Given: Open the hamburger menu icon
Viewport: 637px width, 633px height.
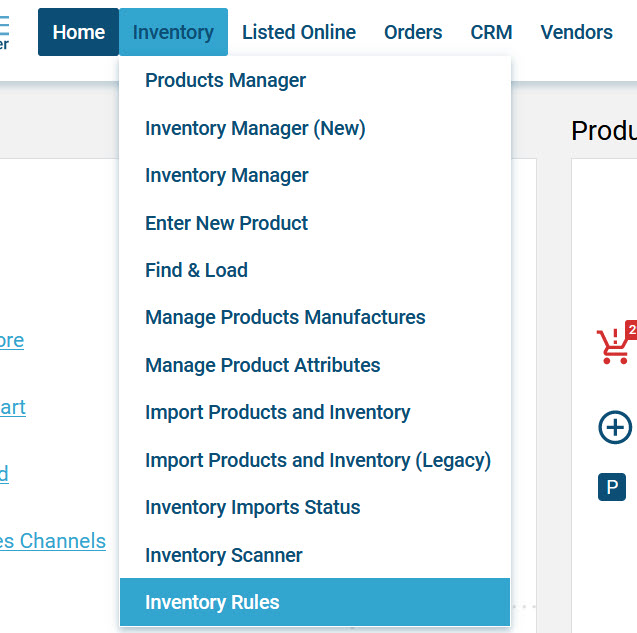Looking at the screenshot, I should [x=4, y=26].
